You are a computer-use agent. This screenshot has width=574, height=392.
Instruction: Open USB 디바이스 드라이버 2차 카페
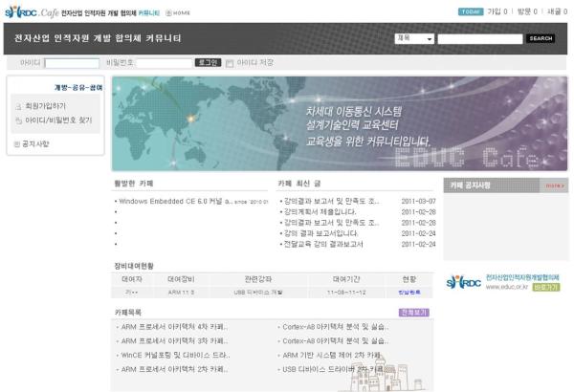(334, 370)
